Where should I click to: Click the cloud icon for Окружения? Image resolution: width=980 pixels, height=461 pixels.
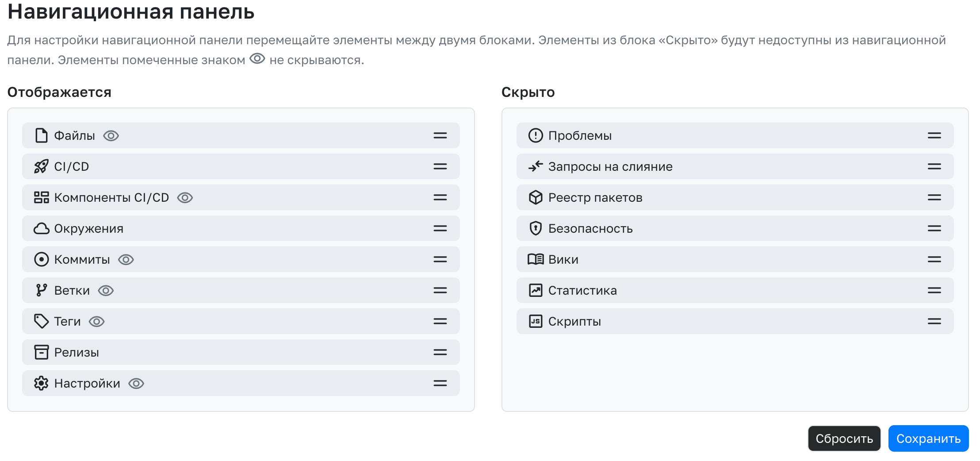coord(41,229)
